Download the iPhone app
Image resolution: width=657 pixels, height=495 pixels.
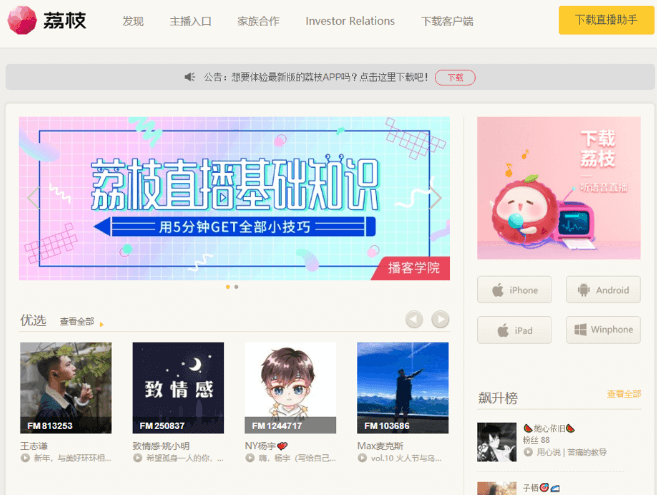(514, 290)
